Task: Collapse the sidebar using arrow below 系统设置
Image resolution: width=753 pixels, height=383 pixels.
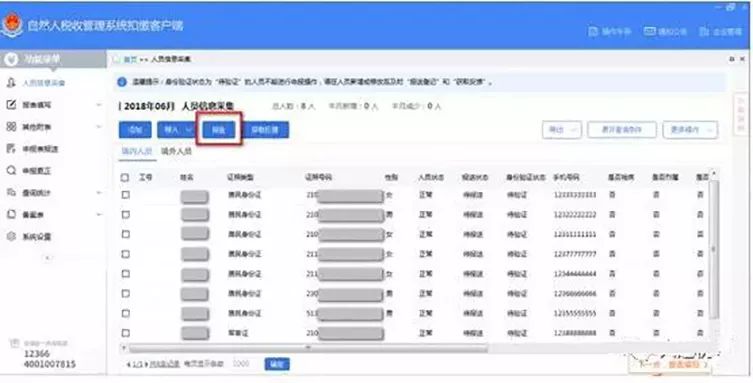Action: point(47,258)
